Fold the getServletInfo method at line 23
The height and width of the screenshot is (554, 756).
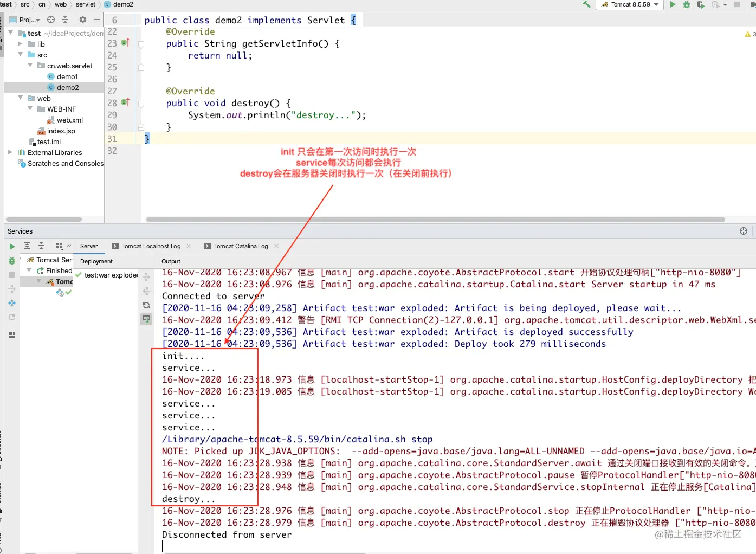[x=141, y=44]
